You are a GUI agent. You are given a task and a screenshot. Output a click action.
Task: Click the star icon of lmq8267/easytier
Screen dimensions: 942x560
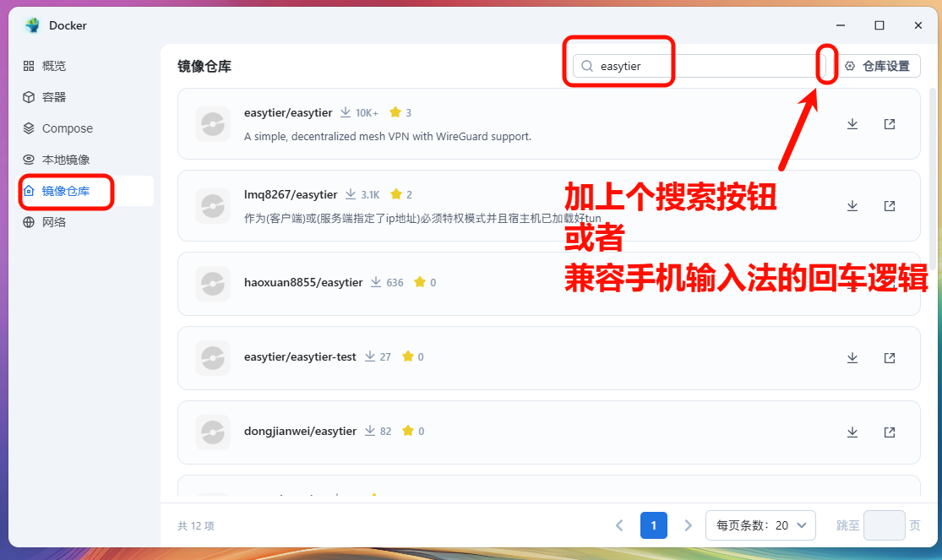396,193
